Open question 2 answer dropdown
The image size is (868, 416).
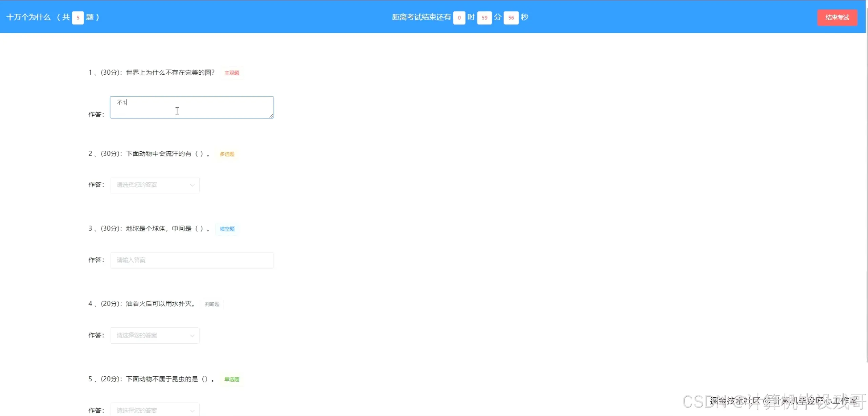(x=154, y=185)
